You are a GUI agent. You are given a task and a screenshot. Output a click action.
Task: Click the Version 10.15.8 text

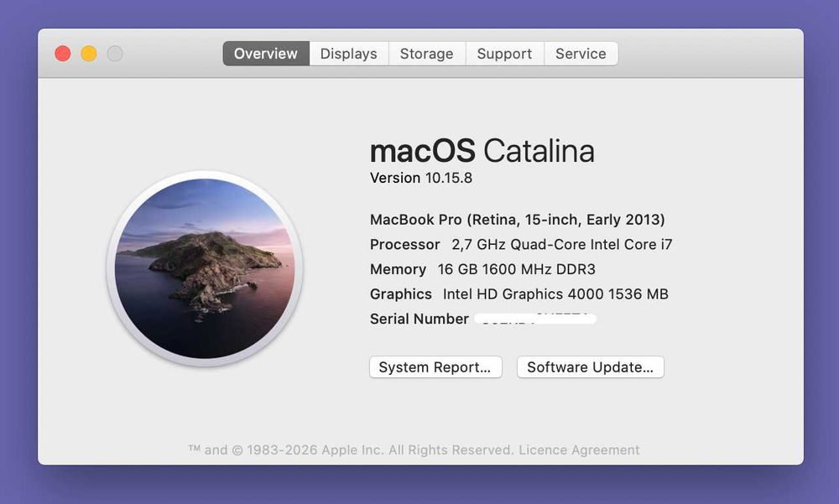421,178
